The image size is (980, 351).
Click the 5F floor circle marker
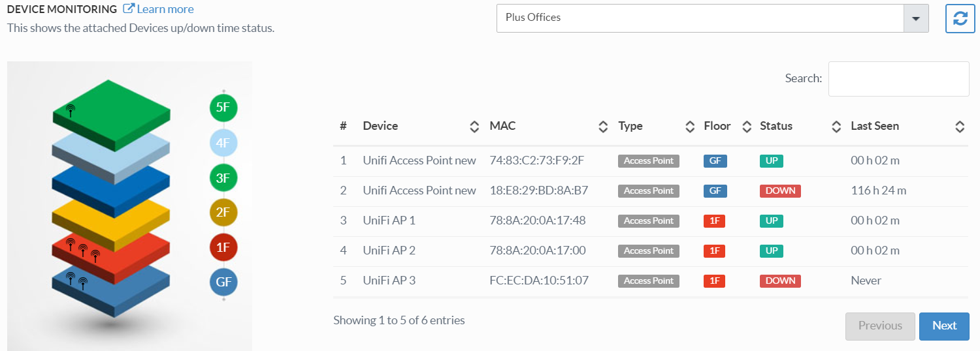pos(223,108)
